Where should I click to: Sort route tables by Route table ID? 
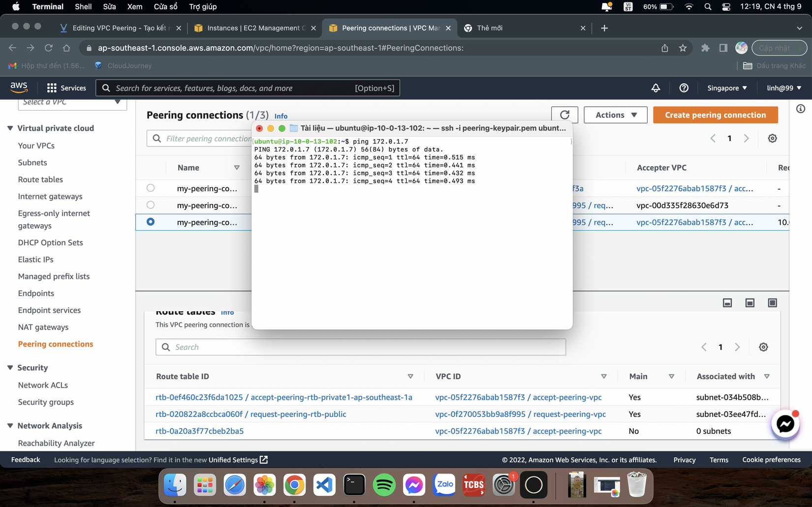410,377
